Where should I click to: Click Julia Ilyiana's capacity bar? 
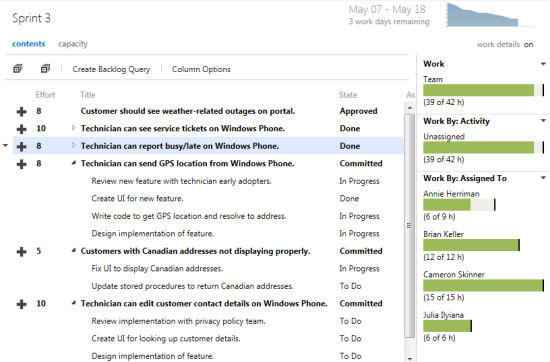click(447, 326)
